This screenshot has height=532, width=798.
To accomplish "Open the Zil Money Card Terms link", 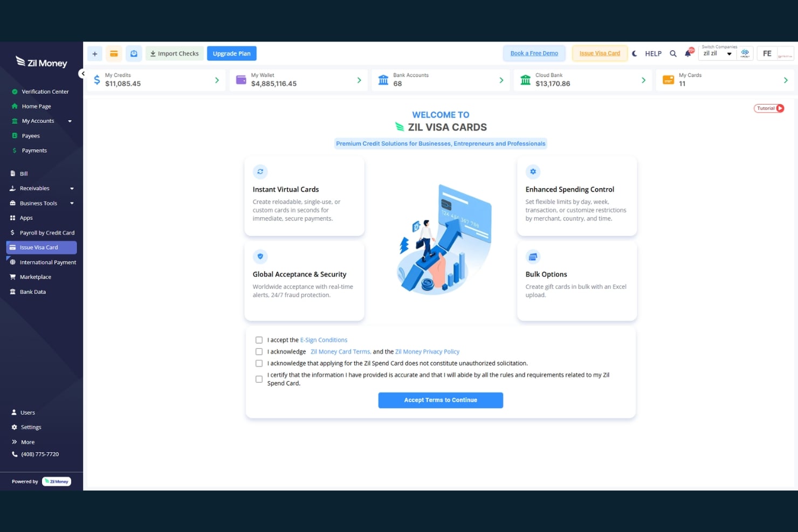I will pyautogui.click(x=341, y=351).
